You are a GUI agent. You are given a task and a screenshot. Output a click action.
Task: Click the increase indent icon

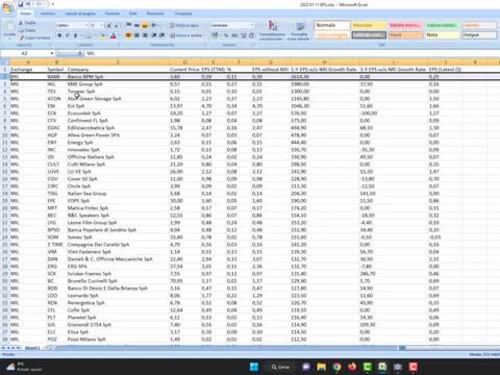coord(162,35)
